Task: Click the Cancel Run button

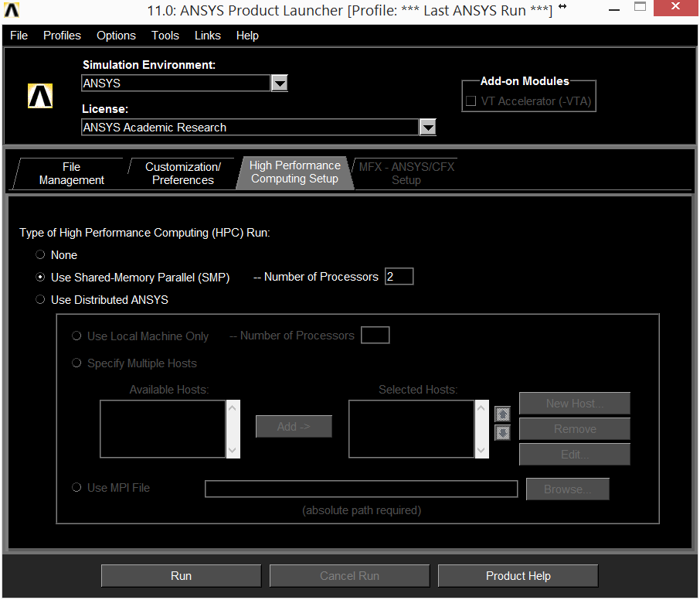Action: click(x=349, y=576)
